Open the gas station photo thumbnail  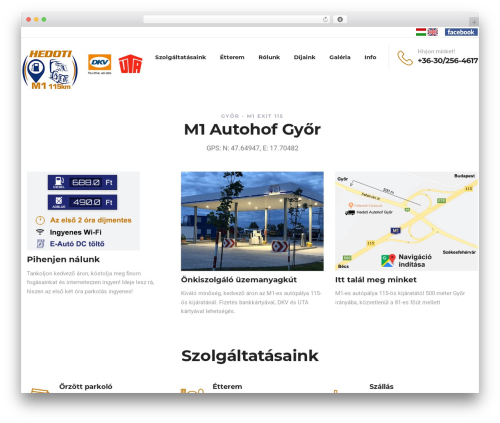tap(252, 221)
